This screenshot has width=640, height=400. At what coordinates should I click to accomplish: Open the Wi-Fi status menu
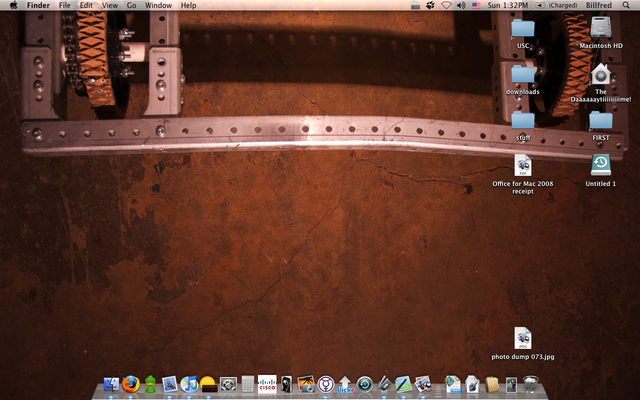click(446, 6)
